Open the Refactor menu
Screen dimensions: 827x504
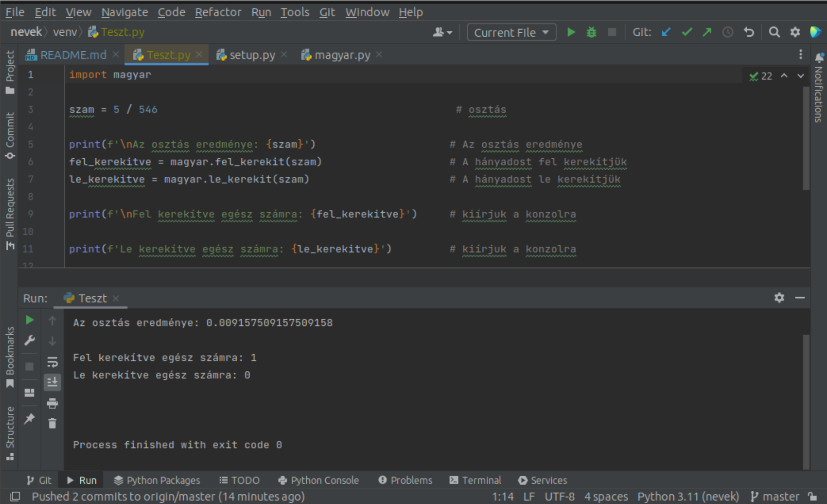[218, 12]
